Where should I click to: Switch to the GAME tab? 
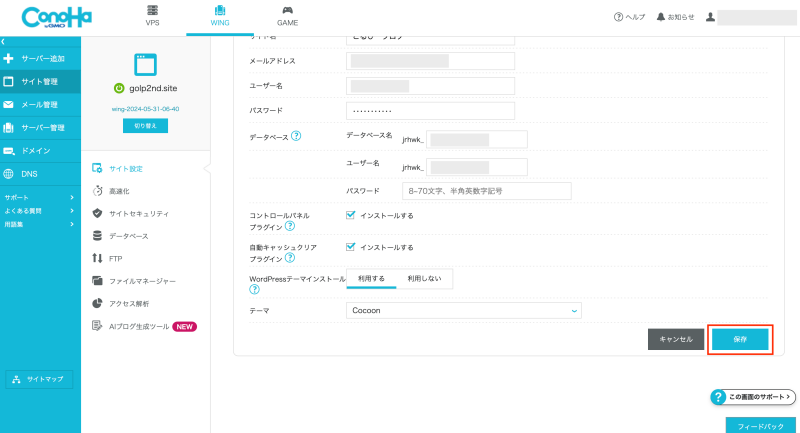pyautogui.click(x=286, y=16)
